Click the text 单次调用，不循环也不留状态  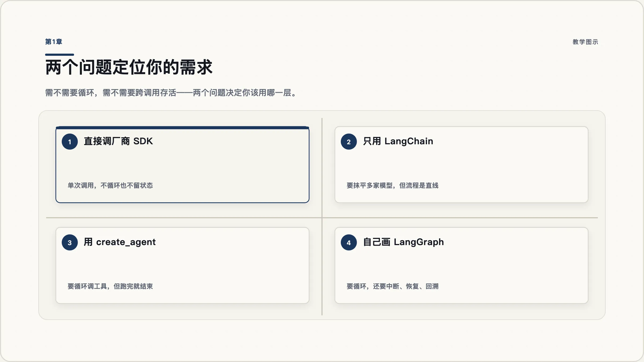click(110, 185)
